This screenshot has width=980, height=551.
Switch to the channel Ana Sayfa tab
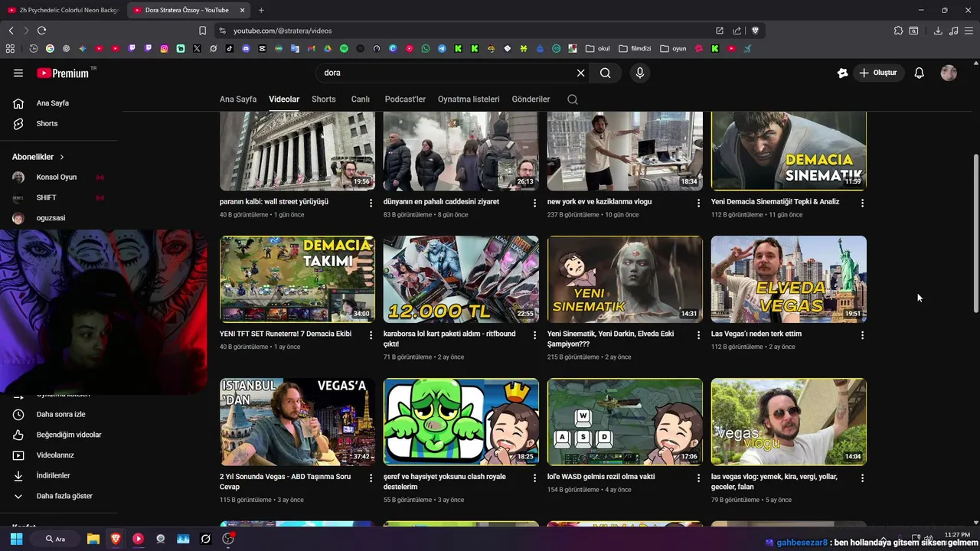(x=238, y=99)
